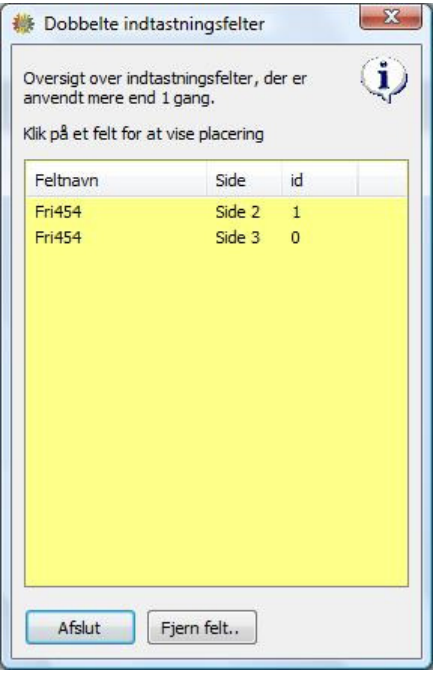The image size is (435, 673).
Task: Click the Afslut button
Action: pyautogui.click(x=80, y=628)
